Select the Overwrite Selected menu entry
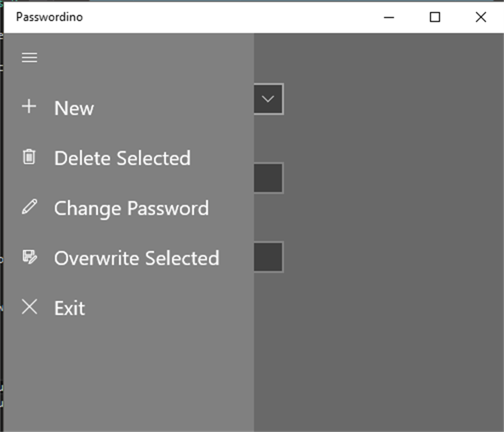The height and width of the screenshot is (432, 504). click(x=137, y=259)
